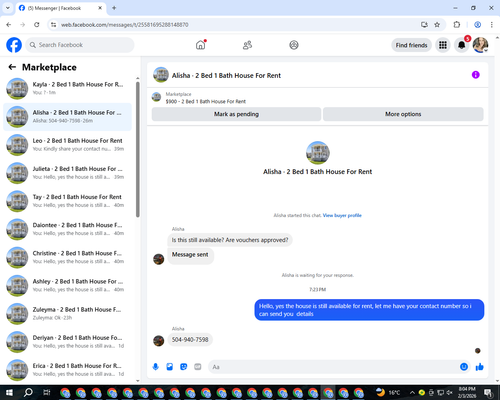
Task: Open Zuleyma's conversation
Action: tap(68, 314)
